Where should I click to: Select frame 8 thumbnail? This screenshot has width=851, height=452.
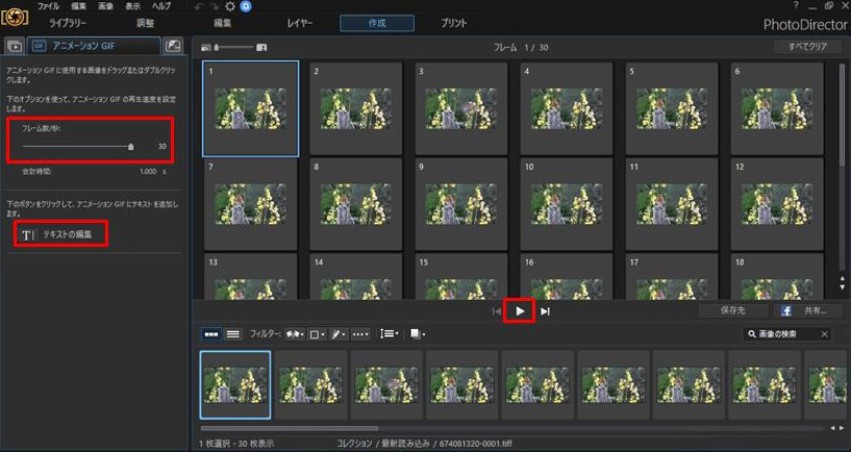tap(355, 204)
